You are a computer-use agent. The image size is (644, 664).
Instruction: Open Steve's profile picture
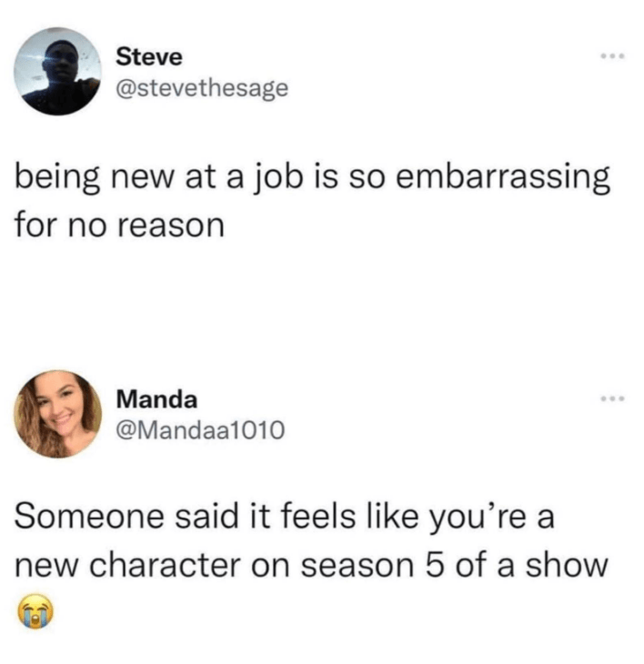tap(57, 71)
